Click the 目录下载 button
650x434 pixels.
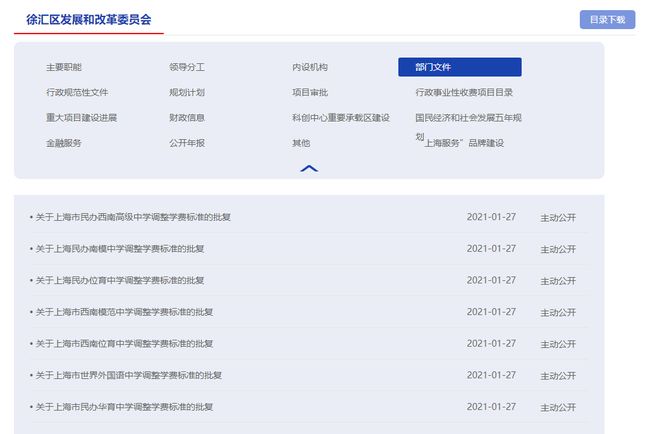pyautogui.click(x=607, y=19)
